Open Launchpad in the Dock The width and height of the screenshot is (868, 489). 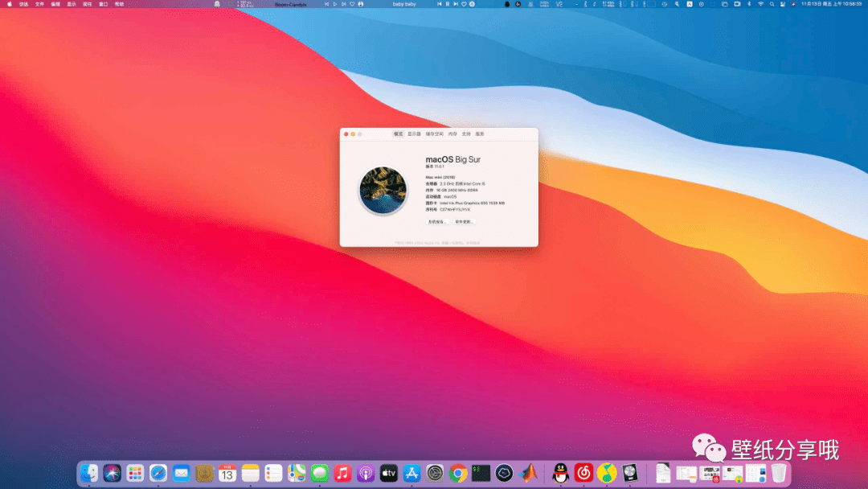click(135, 473)
